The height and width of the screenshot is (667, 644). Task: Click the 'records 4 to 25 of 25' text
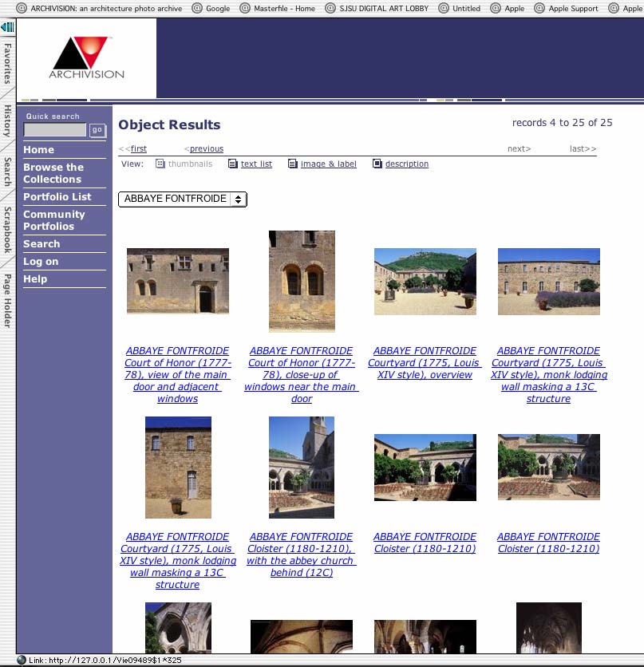click(x=562, y=123)
